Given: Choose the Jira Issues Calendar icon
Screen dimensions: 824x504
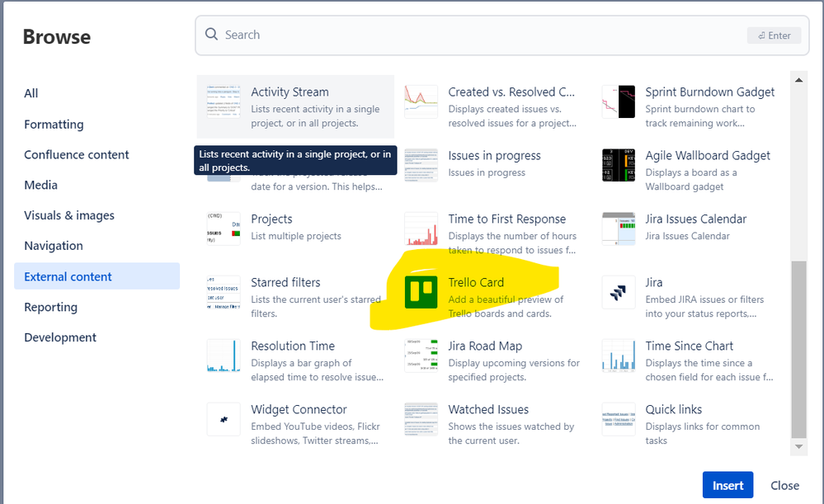Looking at the screenshot, I should pyautogui.click(x=619, y=228).
